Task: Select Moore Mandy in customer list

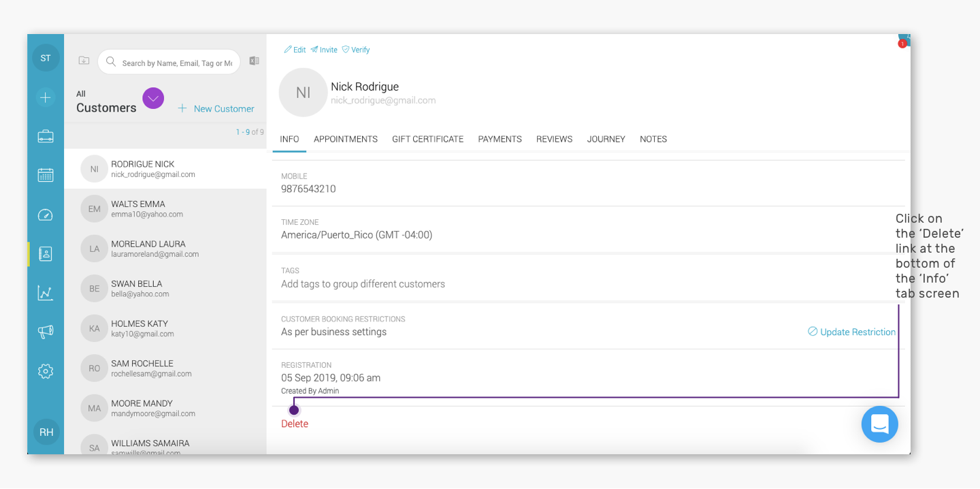Action: pos(165,408)
